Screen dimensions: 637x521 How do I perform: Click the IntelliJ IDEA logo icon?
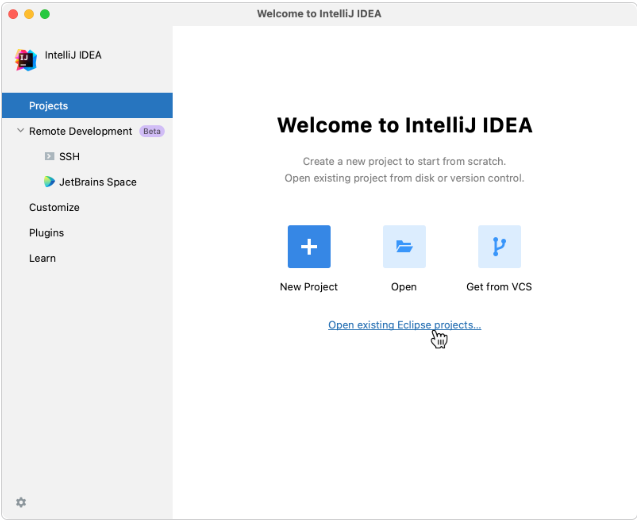tap(26, 60)
